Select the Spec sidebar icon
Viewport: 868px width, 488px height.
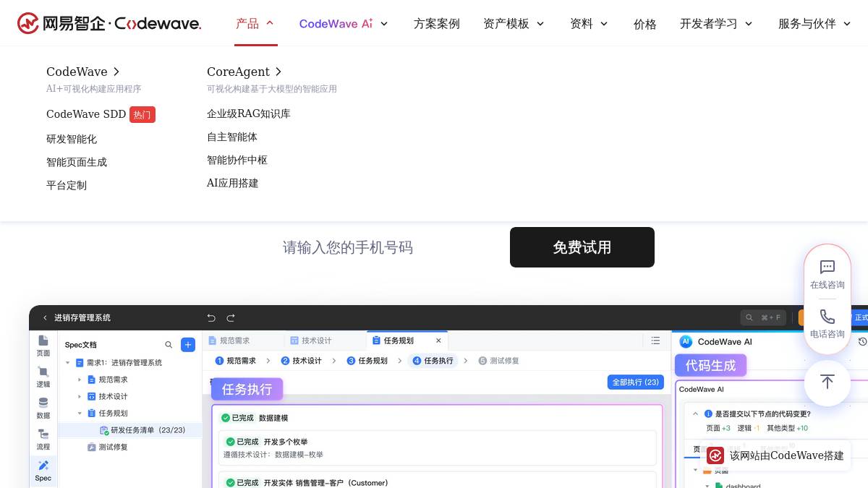coord(43,471)
